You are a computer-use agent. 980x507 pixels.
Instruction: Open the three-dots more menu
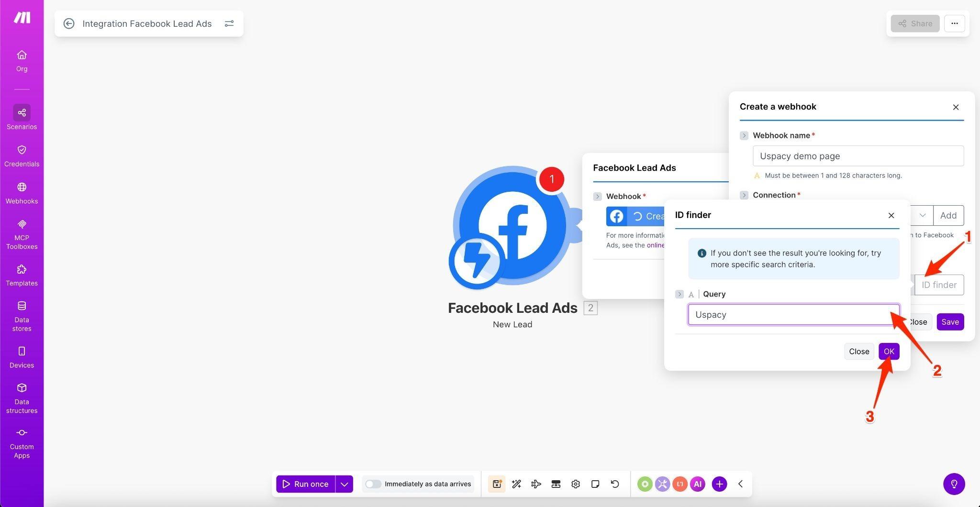(x=954, y=23)
